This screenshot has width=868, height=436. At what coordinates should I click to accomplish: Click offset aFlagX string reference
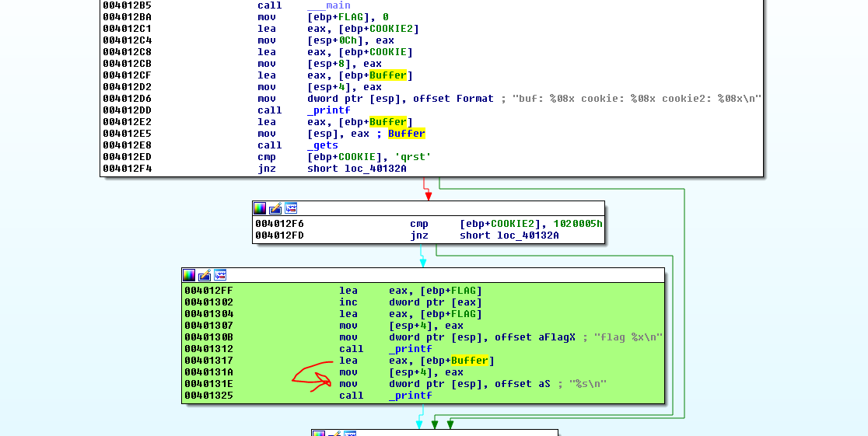point(538,337)
